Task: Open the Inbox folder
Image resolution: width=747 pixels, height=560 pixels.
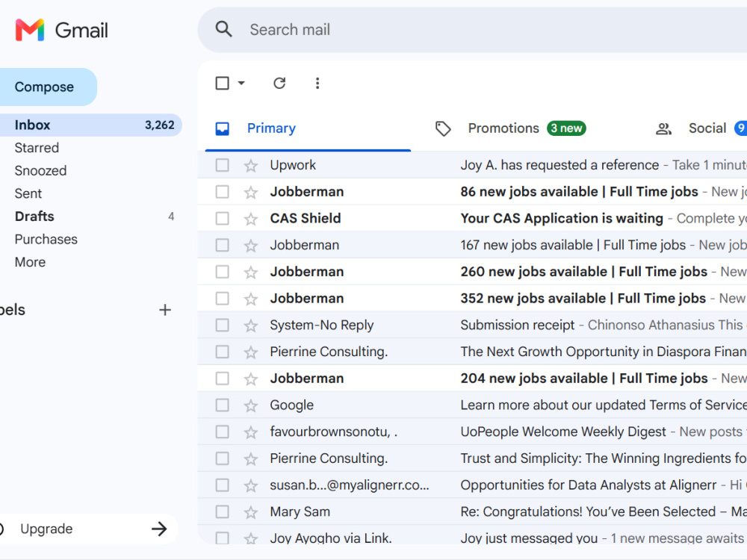Action: [x=90, y=125]
